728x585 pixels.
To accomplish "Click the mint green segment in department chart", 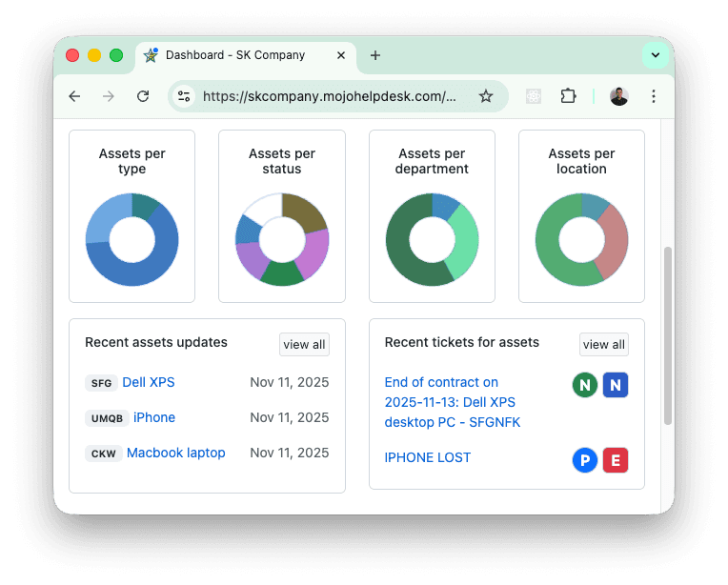I will [464, 242].
